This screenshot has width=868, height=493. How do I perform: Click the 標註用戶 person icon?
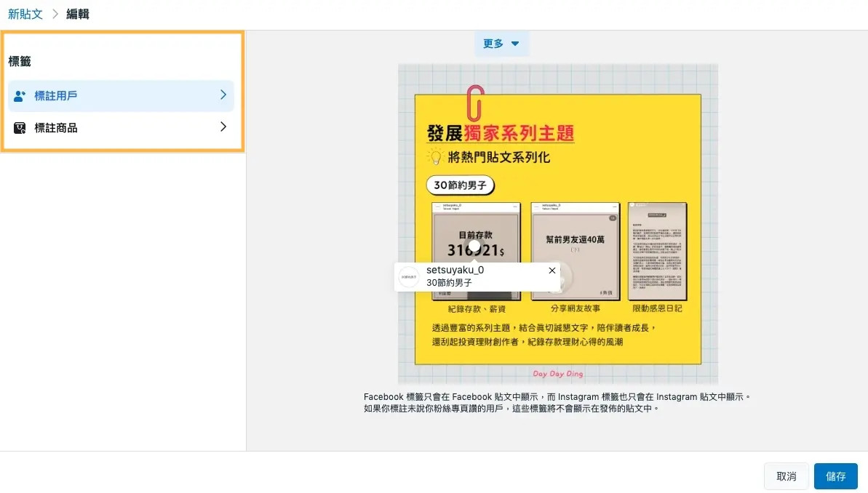coord(20,96)
